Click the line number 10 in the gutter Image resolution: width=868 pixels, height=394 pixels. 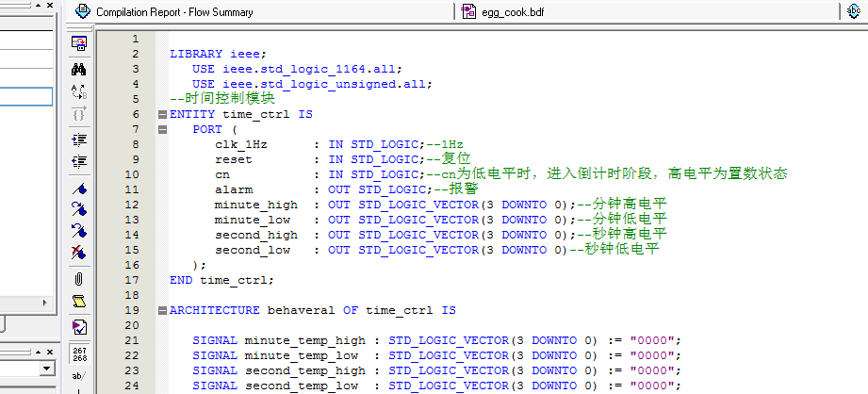click(x=132, y=174)
